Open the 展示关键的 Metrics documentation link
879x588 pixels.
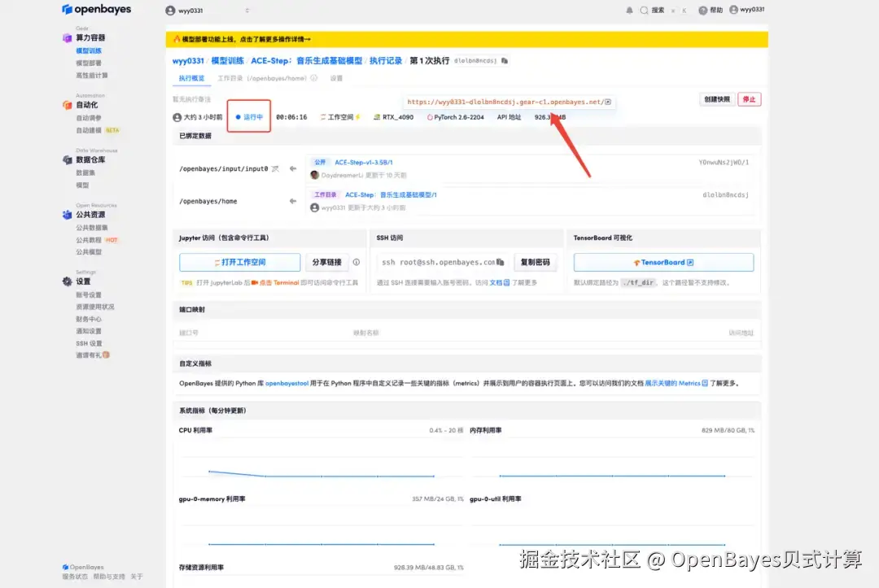point(676,383)
